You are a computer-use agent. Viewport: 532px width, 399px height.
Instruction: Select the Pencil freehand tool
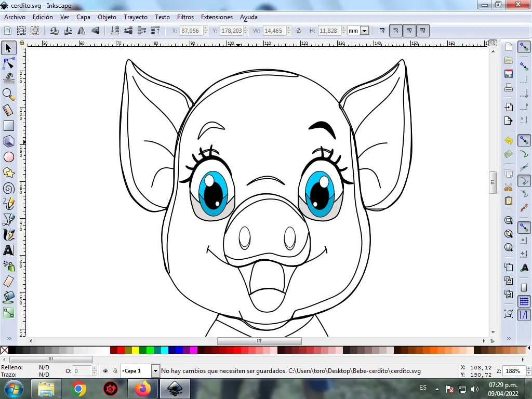[8, 204]
